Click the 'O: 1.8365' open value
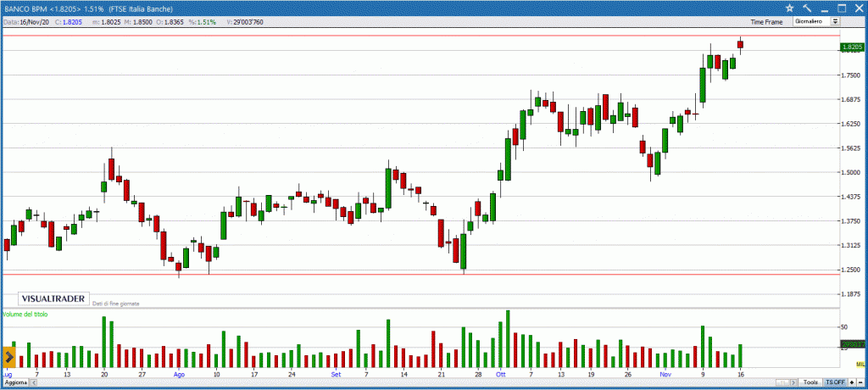This screenshot has width=868, height=390. pyautogui.click(x=170, y=22)
